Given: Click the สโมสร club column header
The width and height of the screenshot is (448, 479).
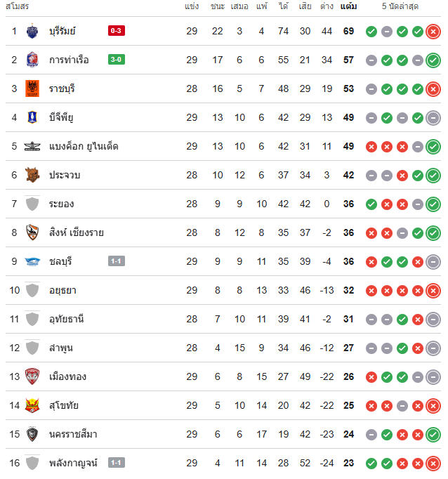Looking at the screenshot, I should pos(17,6).
